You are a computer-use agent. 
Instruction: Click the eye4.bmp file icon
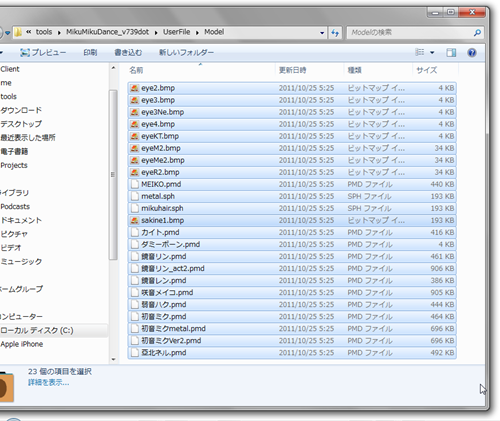click(134, 124)
